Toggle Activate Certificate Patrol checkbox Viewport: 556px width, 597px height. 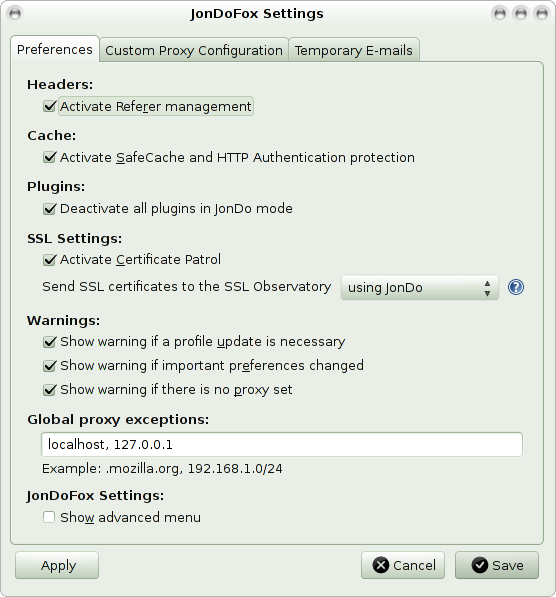[50, 260]
